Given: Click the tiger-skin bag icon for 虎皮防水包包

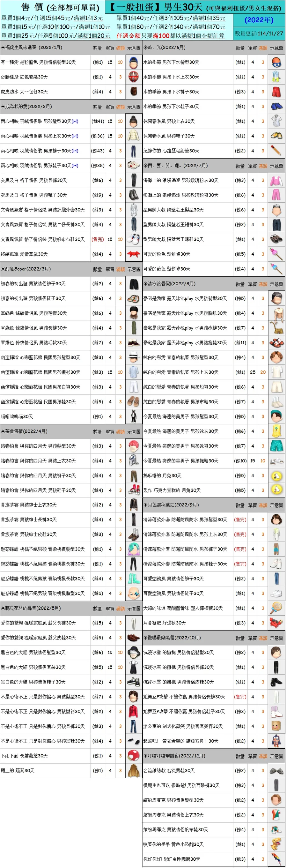Looking at the screenshot, I should coord(133,92).
